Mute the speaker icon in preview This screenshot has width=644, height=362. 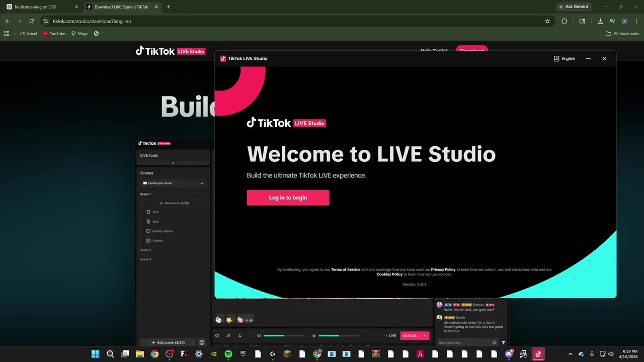tap(259, 336)
